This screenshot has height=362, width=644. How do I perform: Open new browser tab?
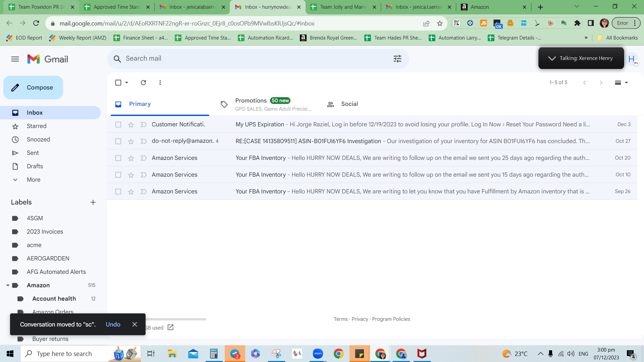tap(540, 7)
